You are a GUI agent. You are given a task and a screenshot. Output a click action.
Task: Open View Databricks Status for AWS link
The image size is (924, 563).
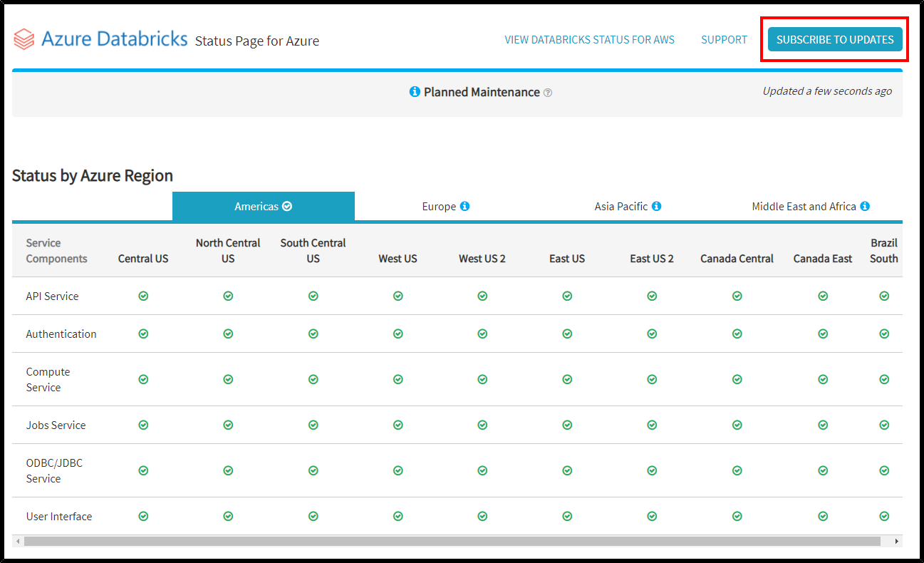(x=590, y=40)
